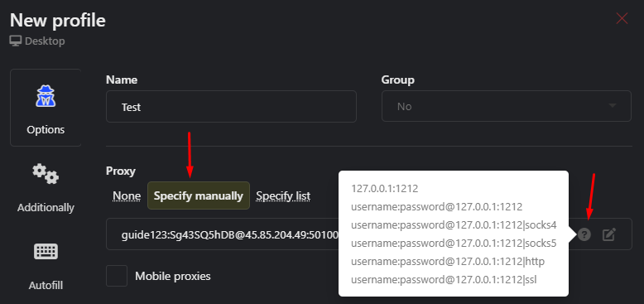
Task: Open the Autofill keyboard section
Action: tap(46, 265)
